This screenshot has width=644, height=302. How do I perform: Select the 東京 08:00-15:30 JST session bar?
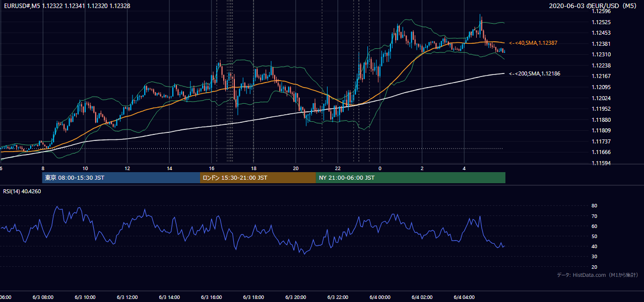tap(121, 178)
